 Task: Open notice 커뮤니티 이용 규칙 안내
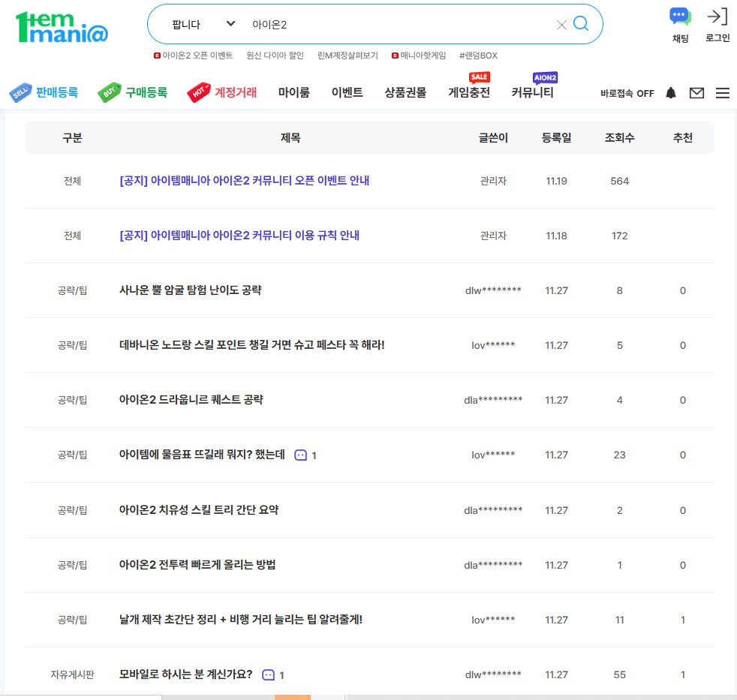pyautogui.click(x=239, y=236)
